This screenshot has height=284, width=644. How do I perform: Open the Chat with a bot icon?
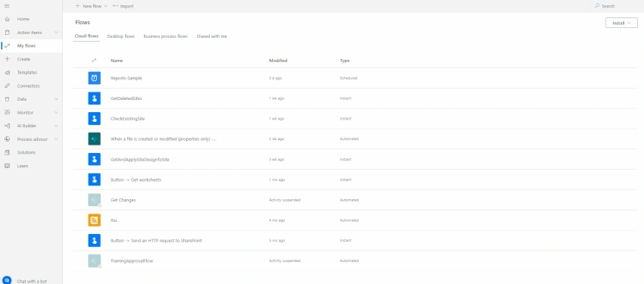click(x=7, y=281)
